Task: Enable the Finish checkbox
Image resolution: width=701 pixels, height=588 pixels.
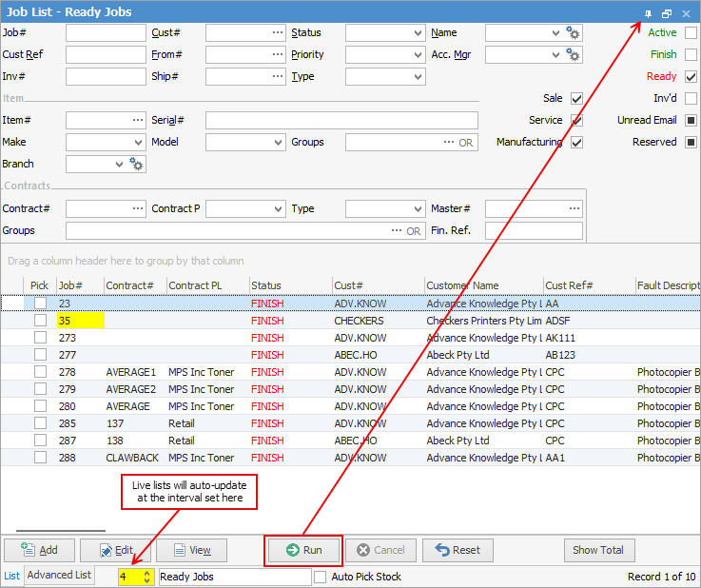Action: (x=691, y=54)
